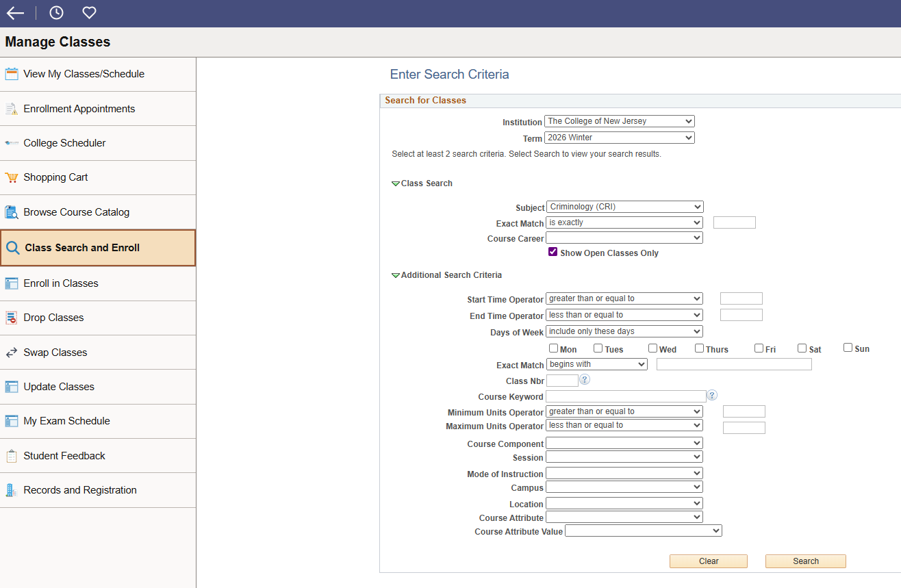Open Enrollment Appointments in sidebar

[x=79, y=109]
